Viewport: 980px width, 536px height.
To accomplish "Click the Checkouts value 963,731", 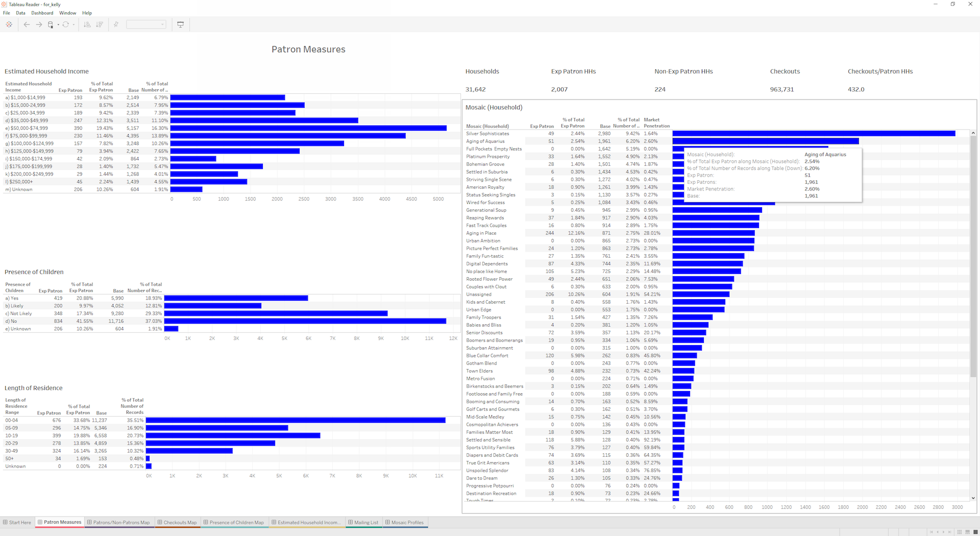I will (x=781, y=89).
